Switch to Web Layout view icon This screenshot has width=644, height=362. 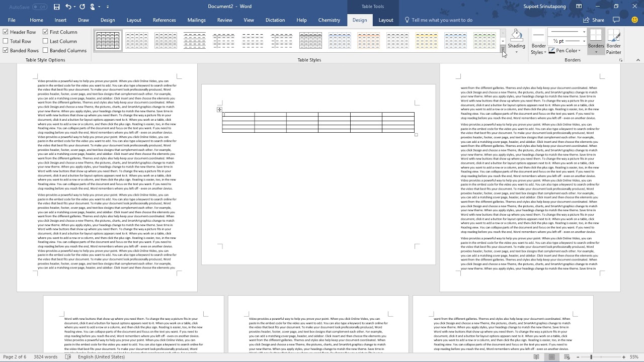tap(568, 357)
